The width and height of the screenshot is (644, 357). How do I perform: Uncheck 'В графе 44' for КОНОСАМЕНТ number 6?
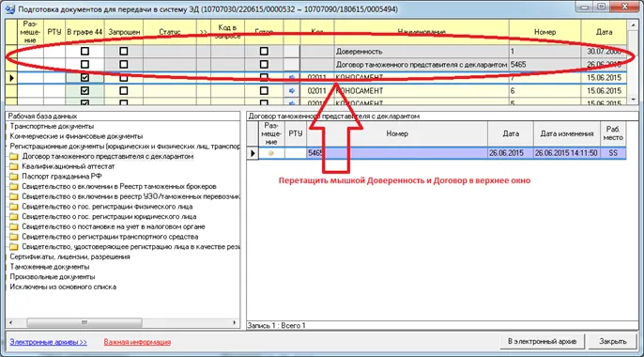84,91
